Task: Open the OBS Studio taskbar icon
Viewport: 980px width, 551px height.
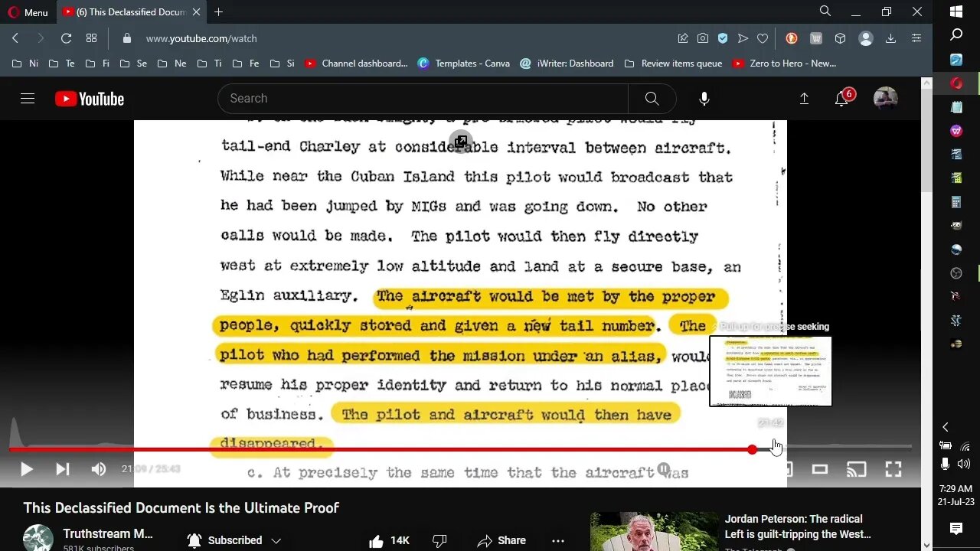Action: 956,273
